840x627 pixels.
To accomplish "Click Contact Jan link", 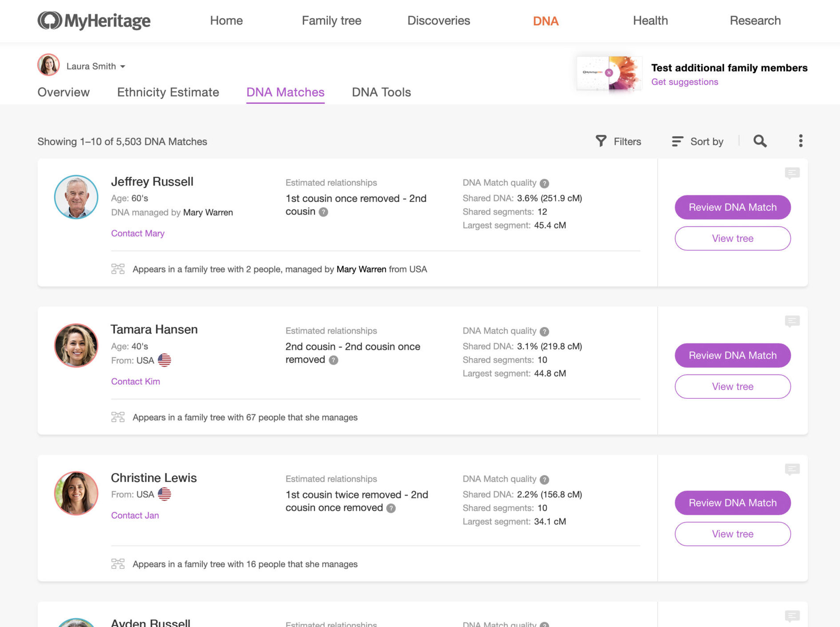I will (x=135, y=516).
